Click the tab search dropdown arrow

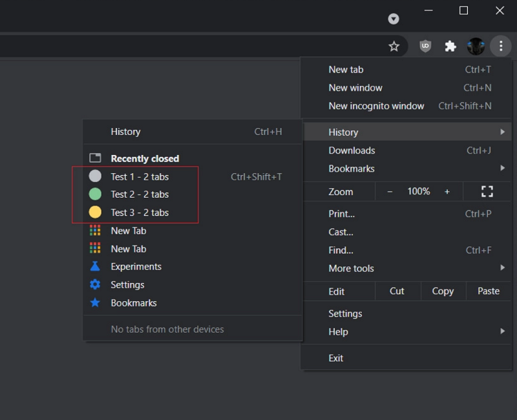click(x=394, y=19)
